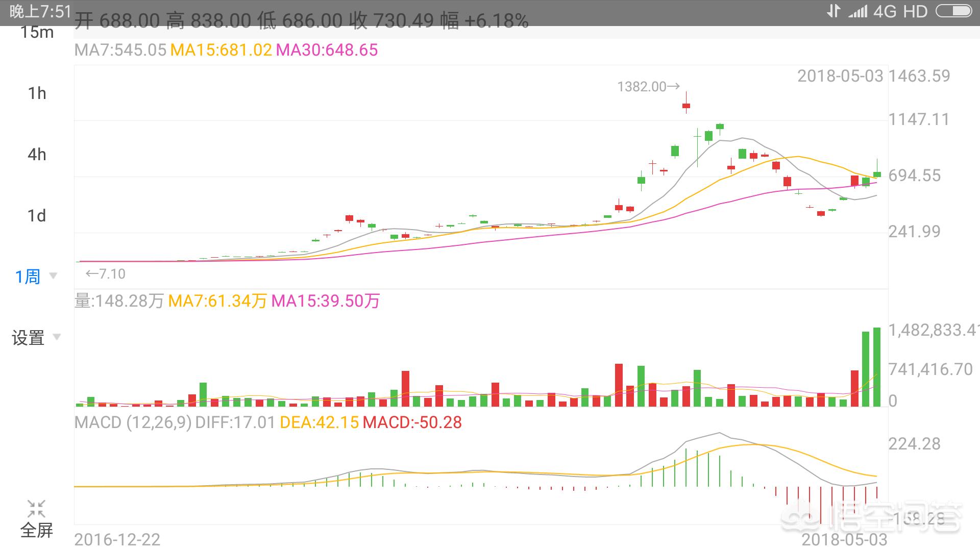Screen dimensions: 980x551
Task: Switch to the 4h chart interval
Action: pos(37,155)
